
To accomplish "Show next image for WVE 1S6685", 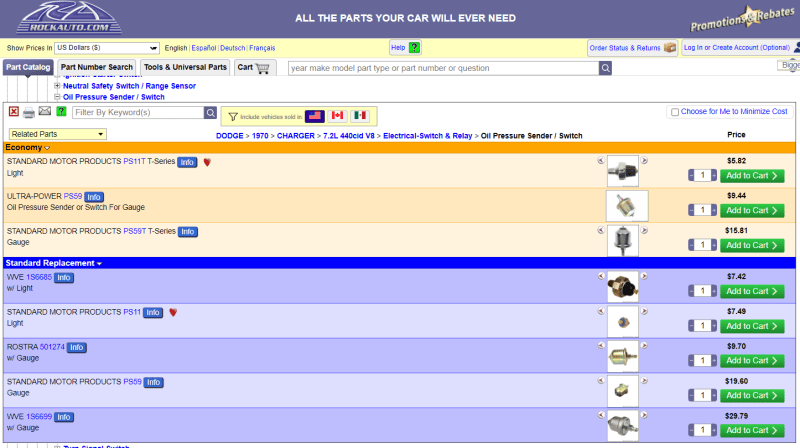I will (x=644, y=276).
